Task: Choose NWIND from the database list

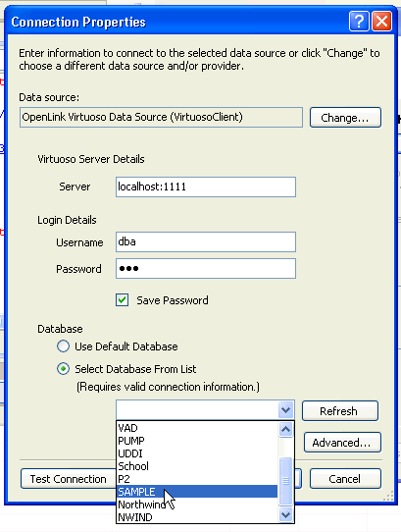Action: (x=197, y=517)
